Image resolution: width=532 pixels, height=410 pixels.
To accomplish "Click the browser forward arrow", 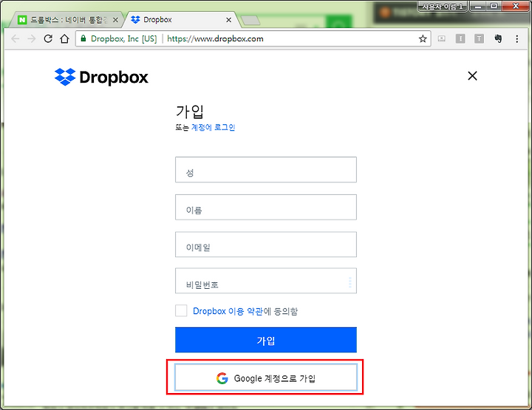I will click(32, 38).
